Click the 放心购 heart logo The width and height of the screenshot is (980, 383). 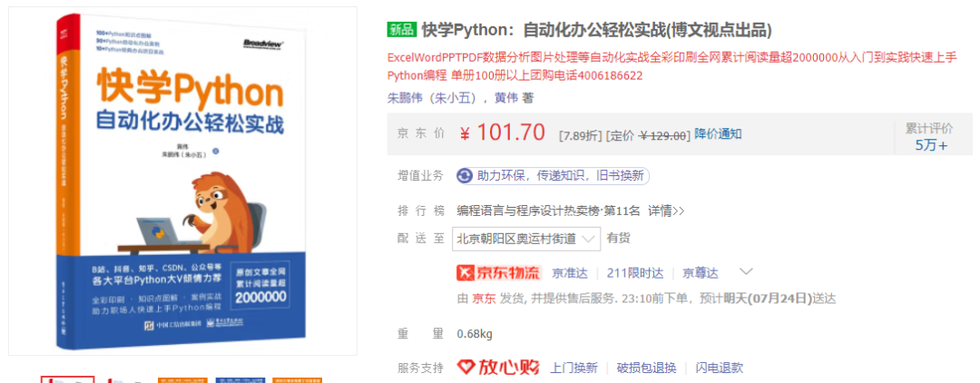498,368
